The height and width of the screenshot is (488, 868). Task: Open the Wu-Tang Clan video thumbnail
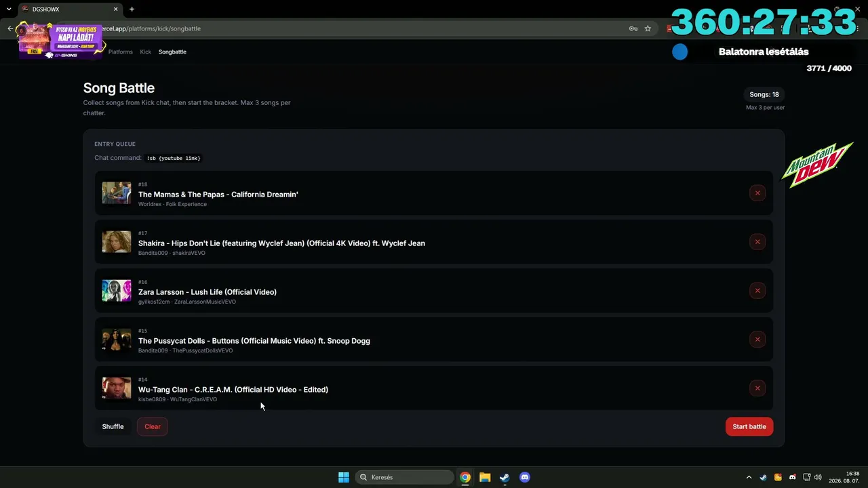point(117,388)
